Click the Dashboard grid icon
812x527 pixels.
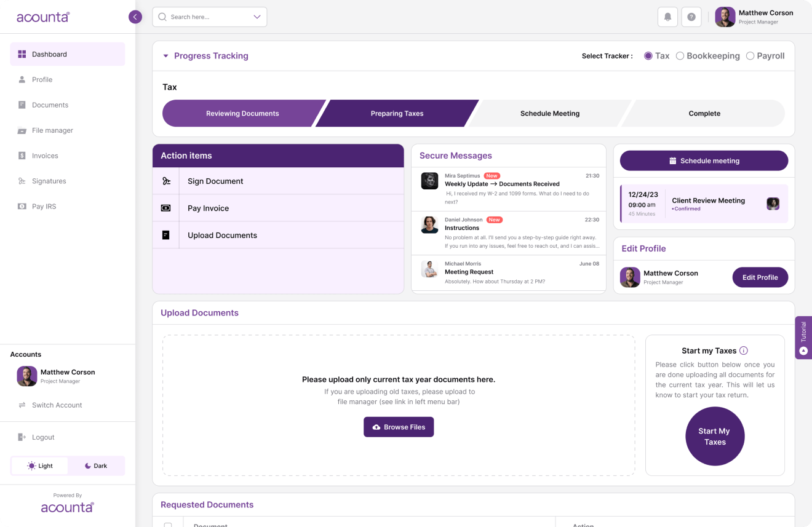[22, 54]
